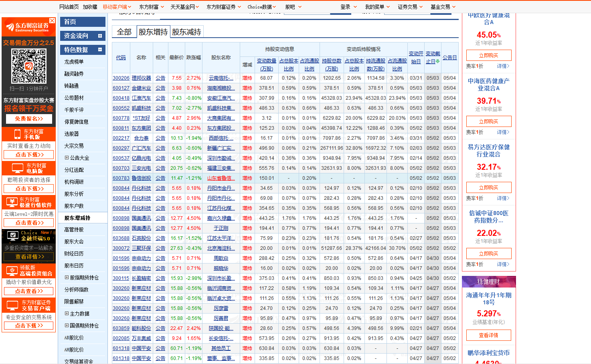Switch to the 全部 tab
The width and height of the screenshot is (591, 364).
click(x=124, y=32)
